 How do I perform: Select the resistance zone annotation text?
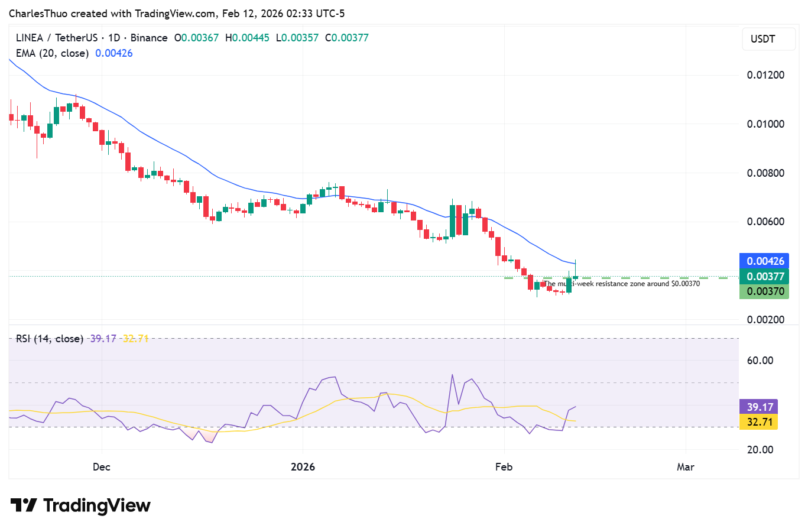(622, 284)
